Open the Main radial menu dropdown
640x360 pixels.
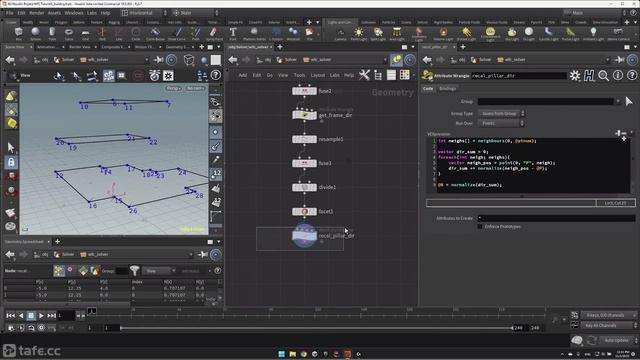(x=196, y=13)
